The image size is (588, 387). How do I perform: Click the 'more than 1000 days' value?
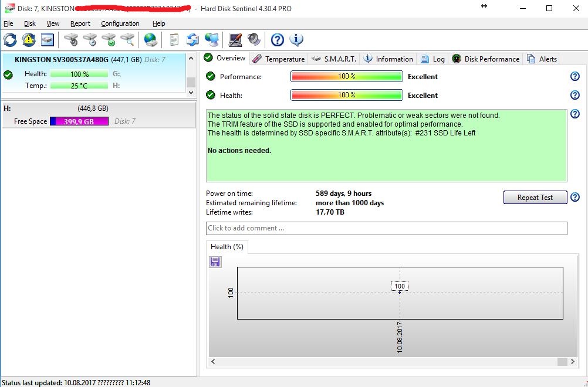(x=350, y=203)
